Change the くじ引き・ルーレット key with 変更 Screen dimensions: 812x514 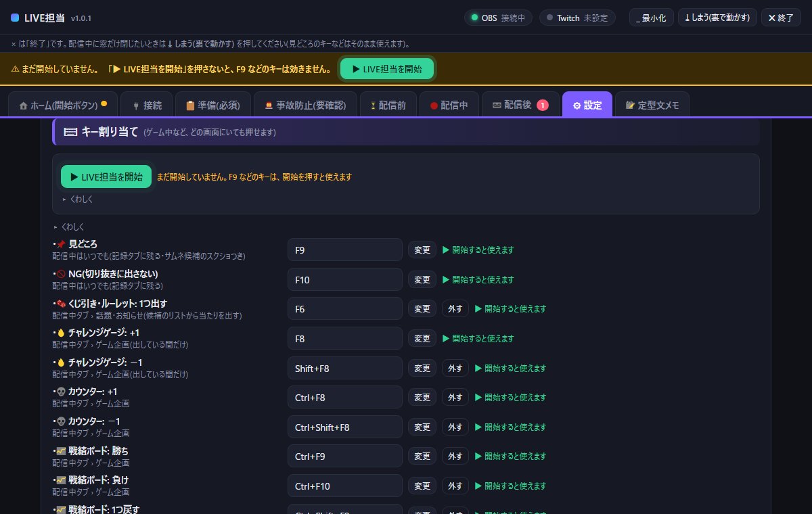point(422,308)
